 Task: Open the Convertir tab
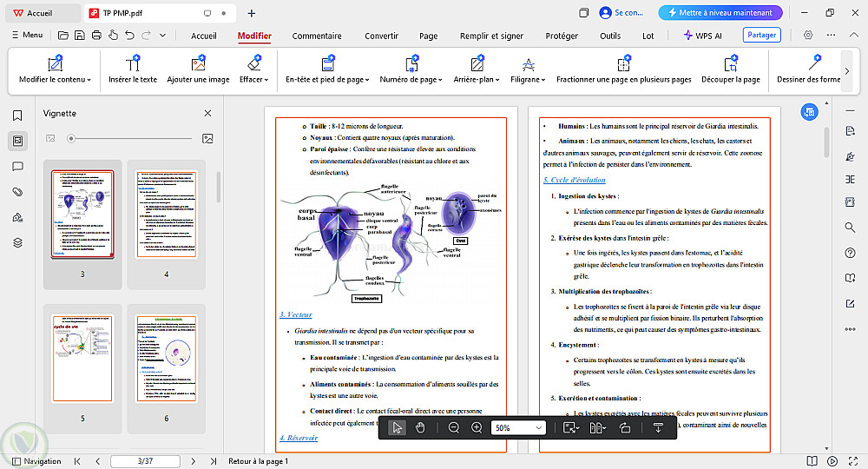pos(381,36)
